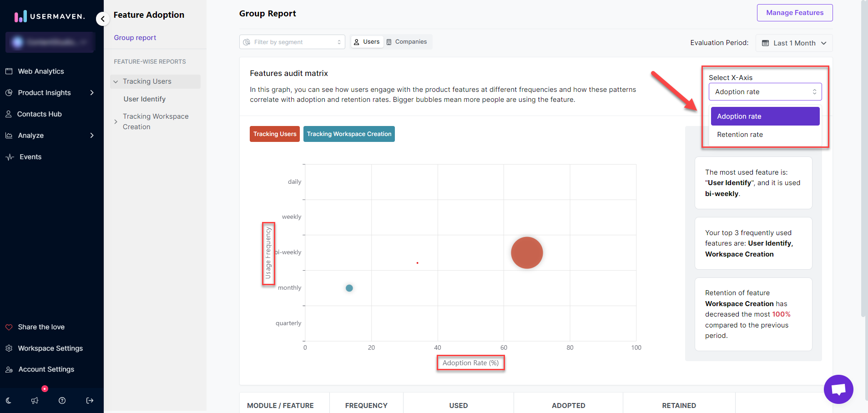Toggle Tracking Workspace Creation legend chip
Screen dimensions: 868x413
348,134
